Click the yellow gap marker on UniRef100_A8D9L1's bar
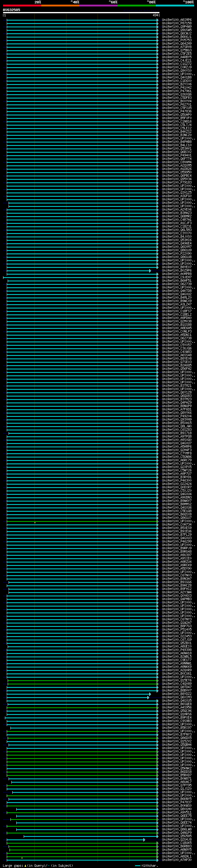 pos(22,858)
